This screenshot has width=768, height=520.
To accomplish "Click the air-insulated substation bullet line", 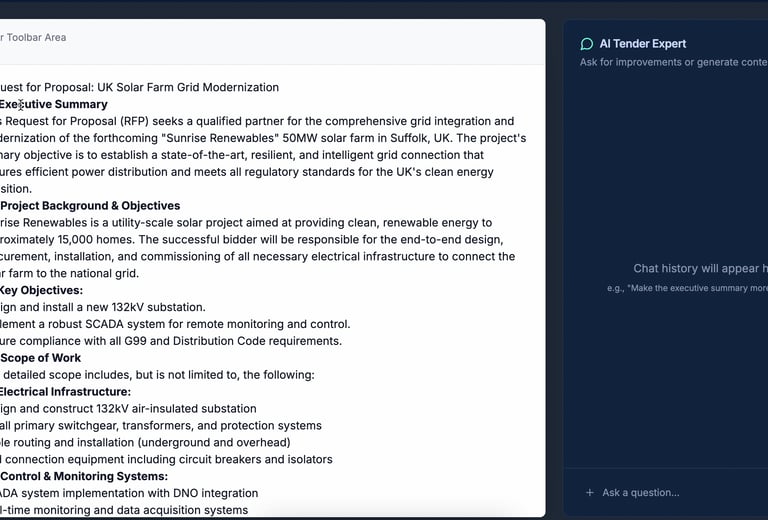I will (x=128, y=409).
